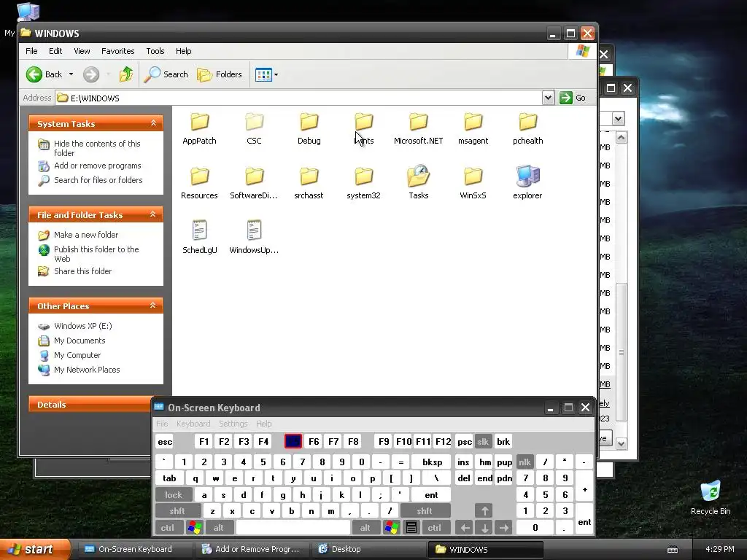Click Make a new folder link
The height and width of the screenshot is (560, 747).
[x=86, y=235]
